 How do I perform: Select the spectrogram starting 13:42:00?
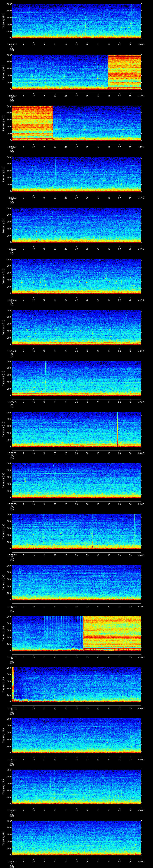coord(77,685)
